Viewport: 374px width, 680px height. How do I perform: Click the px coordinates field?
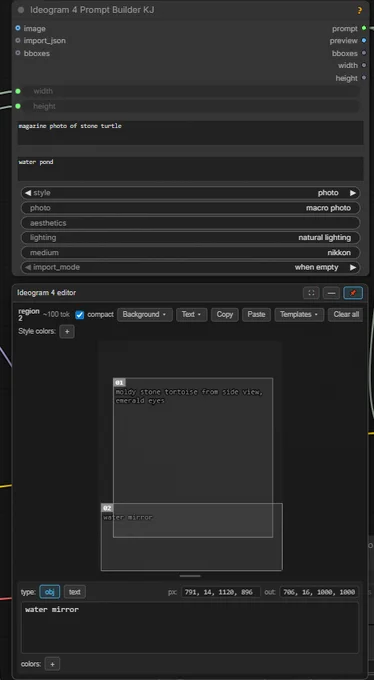pos(221,592)
